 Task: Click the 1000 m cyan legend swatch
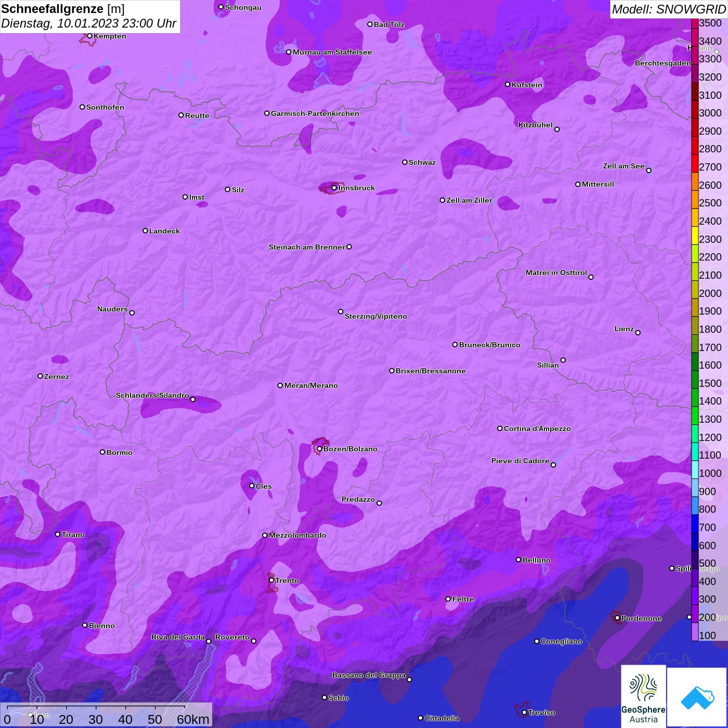[x=695, y=469]
